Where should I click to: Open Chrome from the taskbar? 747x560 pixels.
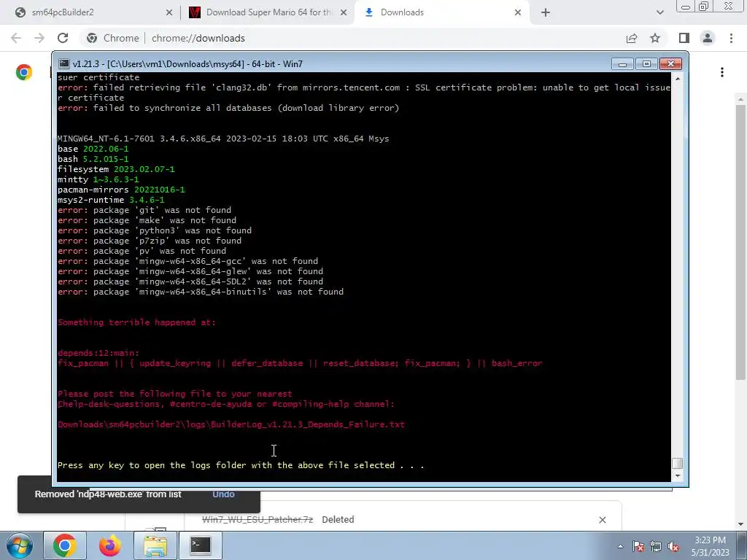point(65,545)
